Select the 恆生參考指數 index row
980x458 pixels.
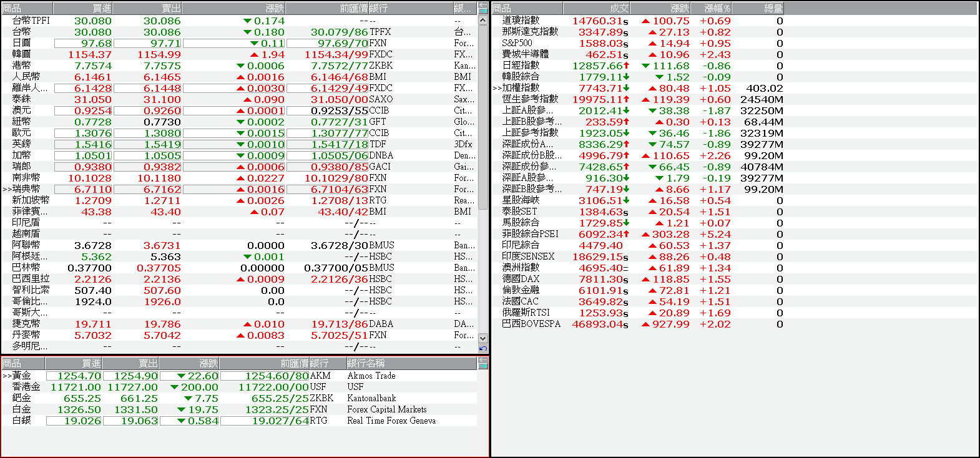click(735, 99)
